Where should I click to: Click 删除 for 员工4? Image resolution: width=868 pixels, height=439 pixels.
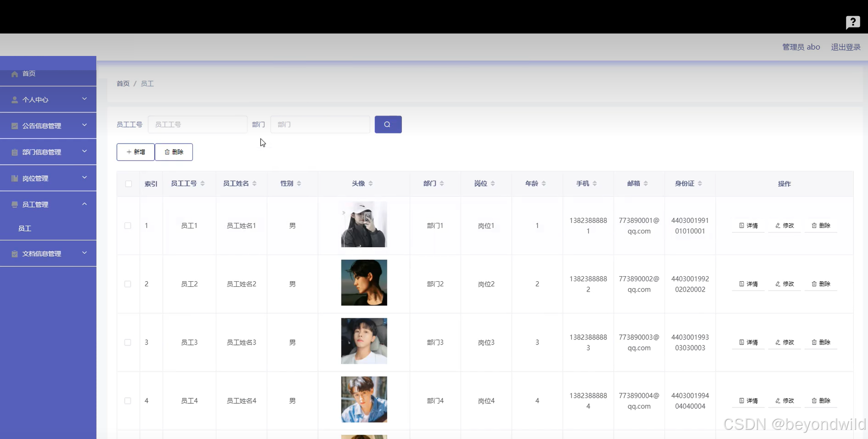click(821, 401)
